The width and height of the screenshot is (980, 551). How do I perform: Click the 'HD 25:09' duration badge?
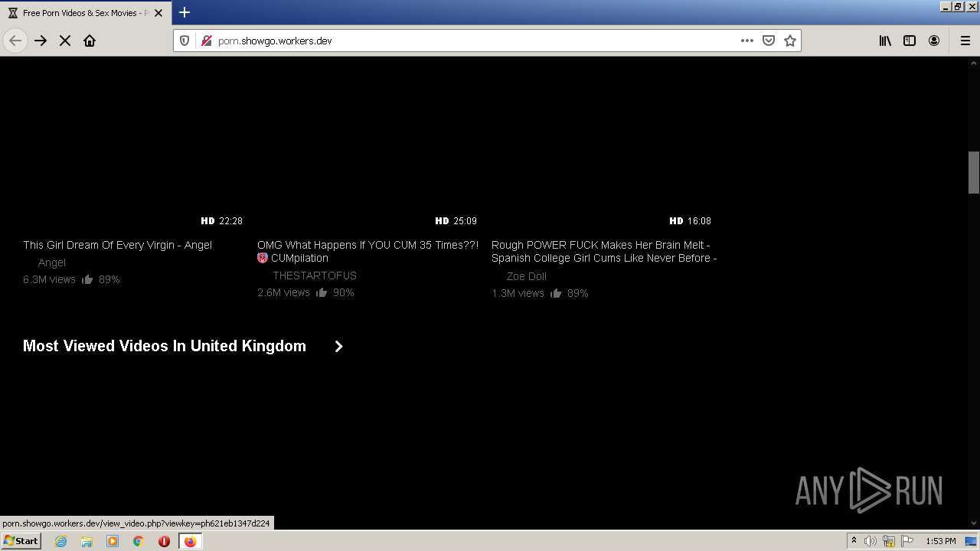click(456, 220)
